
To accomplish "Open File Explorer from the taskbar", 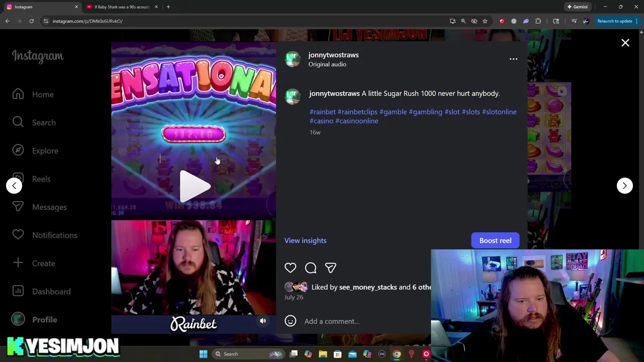I will tap(323, 354).
